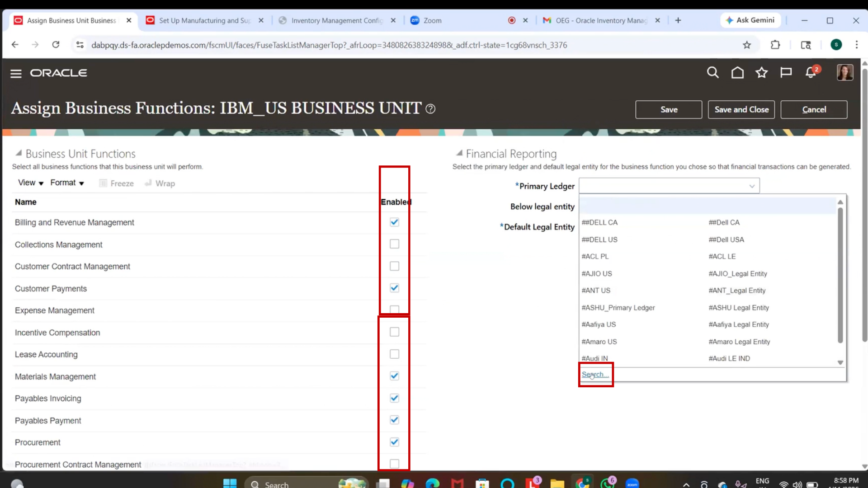Open the View dropdown menu

click(30, 183)
